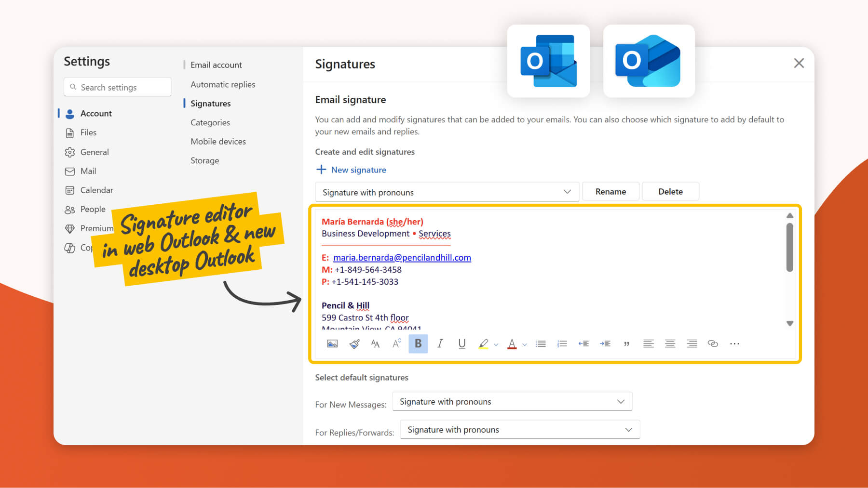Open the General settings section
The width and height of the screenshot is (868, 488).
87,152
